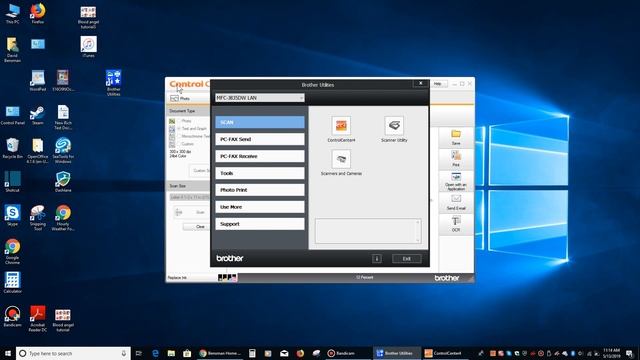Screen dimensions: 640x360
Task: Select PC-FAX Send category
Action: coord(260,139)
